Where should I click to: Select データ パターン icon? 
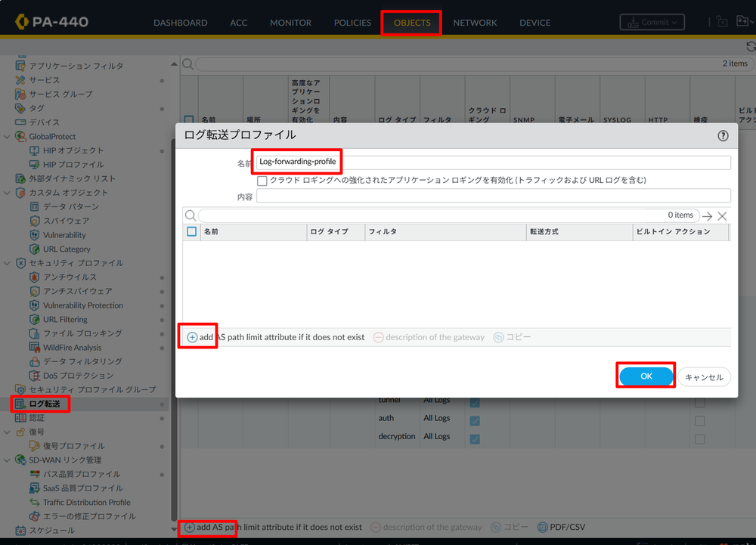(x=34, y=206)
